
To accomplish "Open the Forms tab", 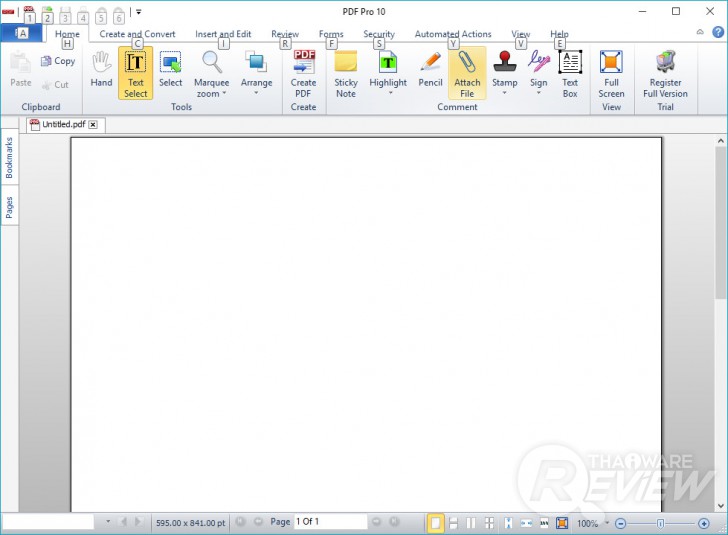I will coord(331,34).
